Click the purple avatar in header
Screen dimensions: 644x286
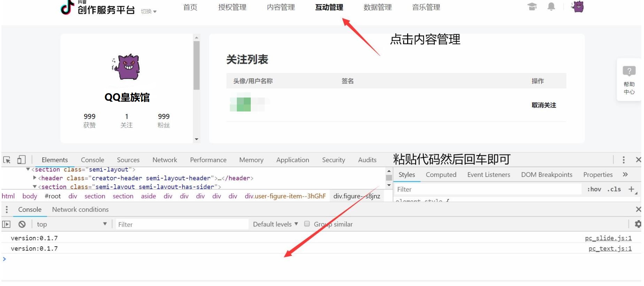[578, 7]
